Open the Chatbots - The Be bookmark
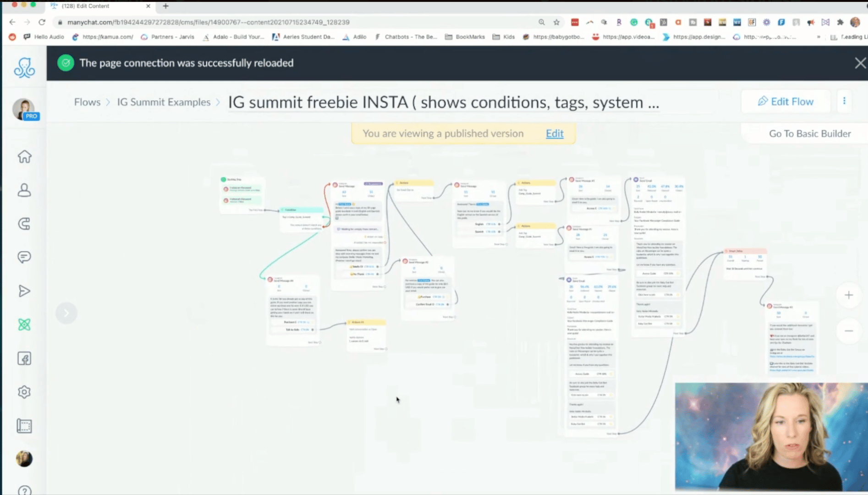Viewport: 868px width, 495px height. tap(406, 37)
